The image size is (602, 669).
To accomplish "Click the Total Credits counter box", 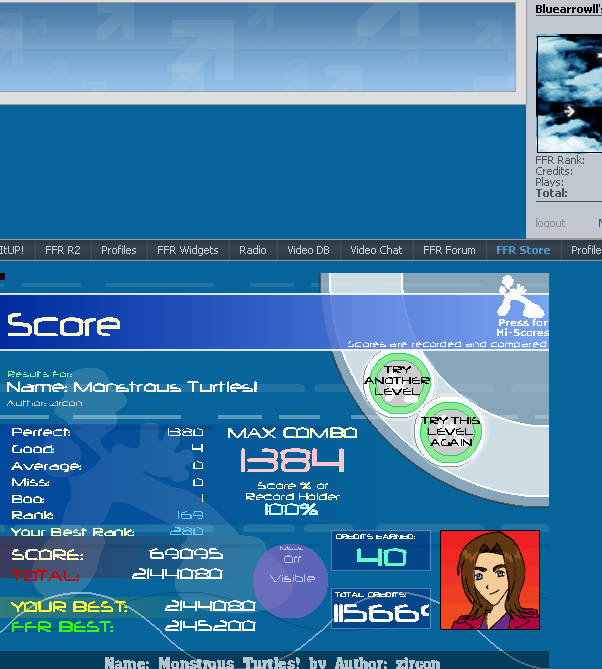I will (x=381, y=609).
